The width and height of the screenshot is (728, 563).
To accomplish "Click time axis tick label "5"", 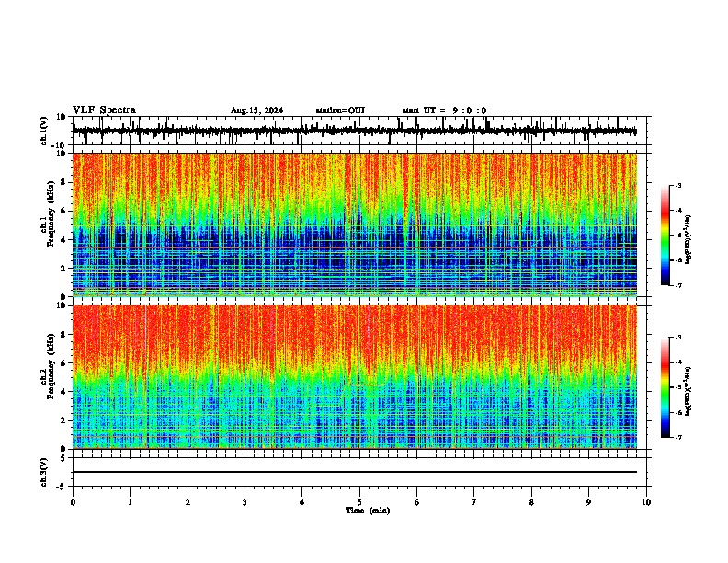I will coord(359,502).
